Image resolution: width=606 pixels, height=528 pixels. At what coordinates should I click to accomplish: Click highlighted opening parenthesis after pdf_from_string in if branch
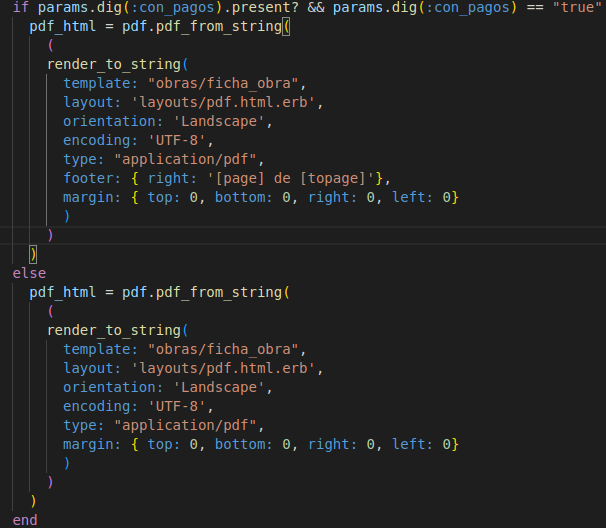pos(286,27)
